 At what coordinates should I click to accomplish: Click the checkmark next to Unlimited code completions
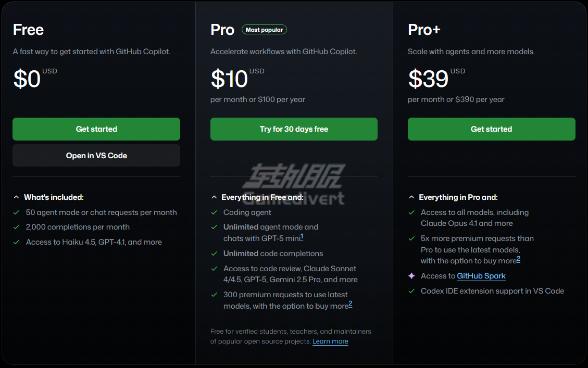[x=214, y=253]
